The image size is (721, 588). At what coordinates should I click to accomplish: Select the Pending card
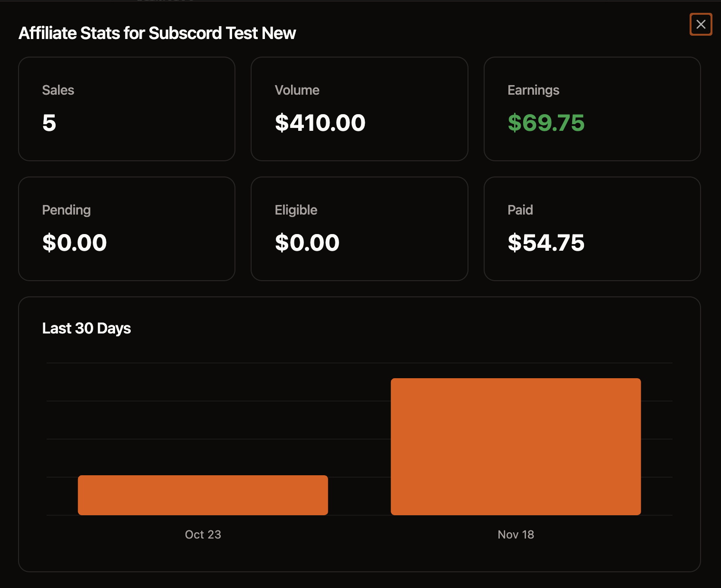[126, 228]
